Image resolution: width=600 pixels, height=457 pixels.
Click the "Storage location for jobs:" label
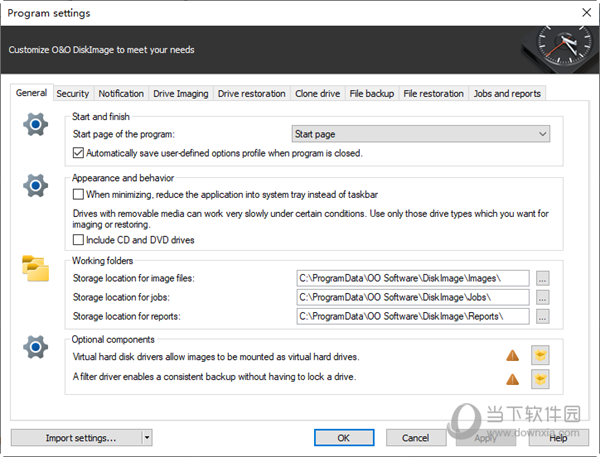point(121,297)
